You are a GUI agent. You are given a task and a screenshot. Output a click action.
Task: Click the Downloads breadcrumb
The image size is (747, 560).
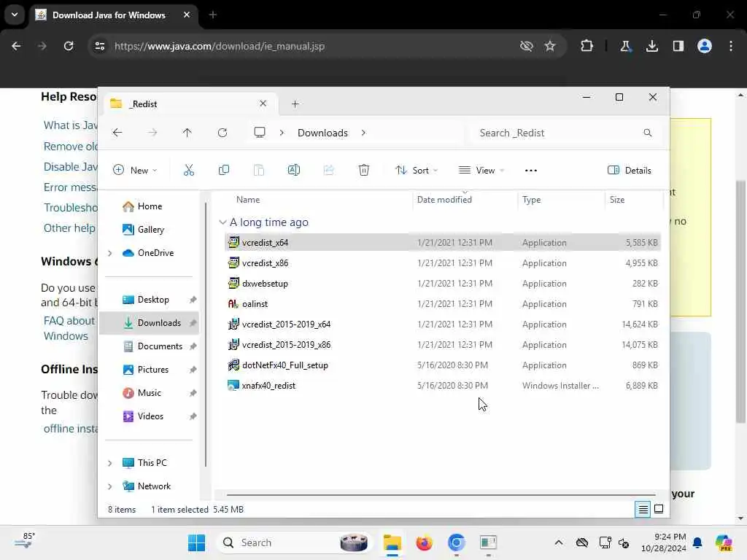coord(322,133)
